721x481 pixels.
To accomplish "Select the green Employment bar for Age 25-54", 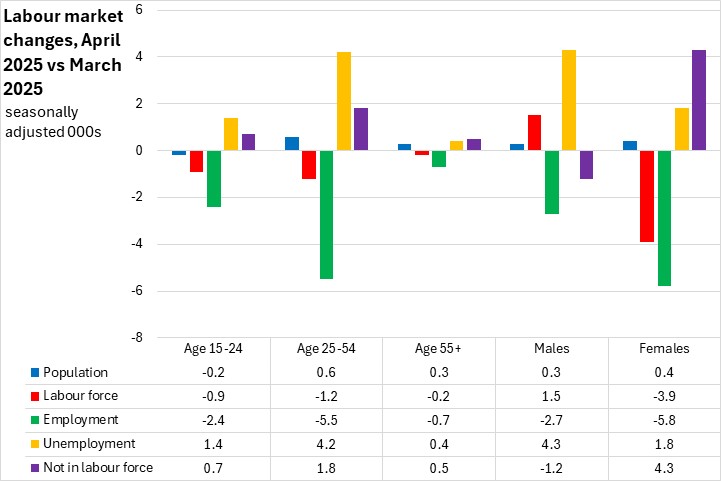I will coord(327,214).
